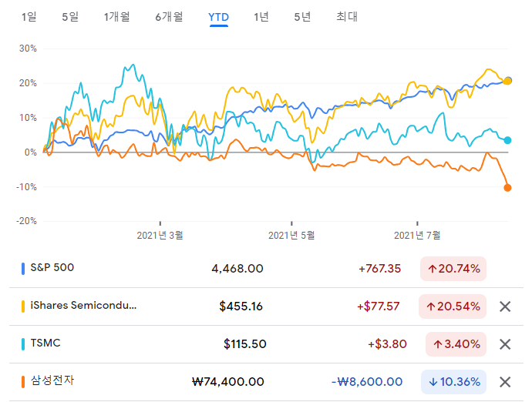Click the -20% y-axis label
The height and width of the screenshot is (402, 532).
tap(26, 221)
